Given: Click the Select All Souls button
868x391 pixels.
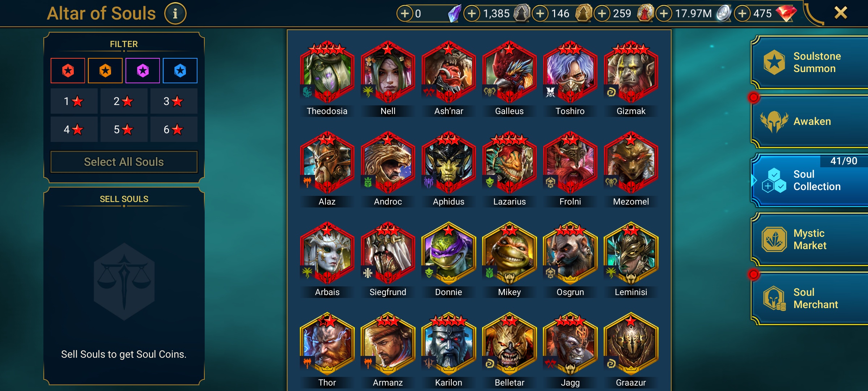Looking at the screenshot, I should pos(124,162).
